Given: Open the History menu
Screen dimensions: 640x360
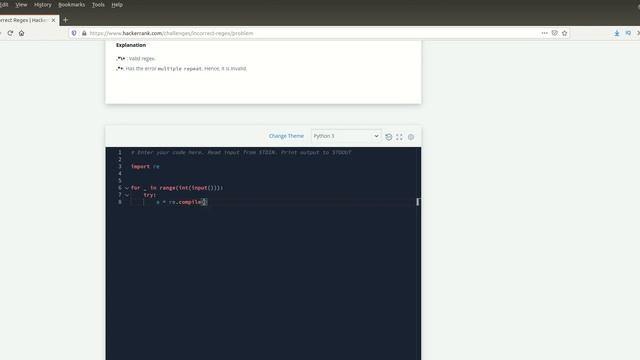Looking at the screenshot, I should coord(43,4).
